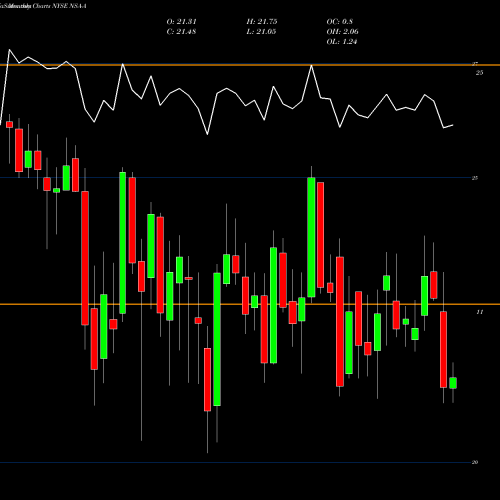Screen dimensions: 500x500
Task: Click the endpoint of the white indicator line
Action: 453,125
